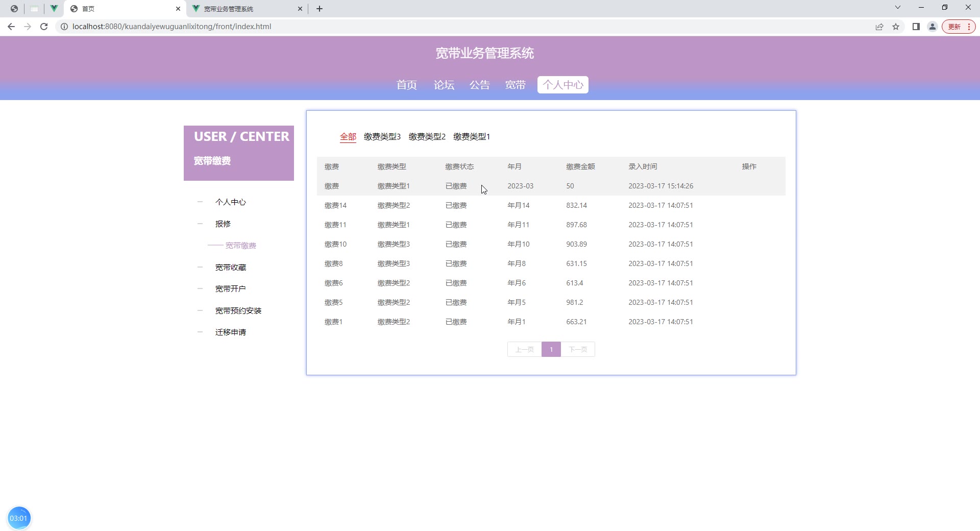Filter by 缴费类型1

(x=472, y=137)
